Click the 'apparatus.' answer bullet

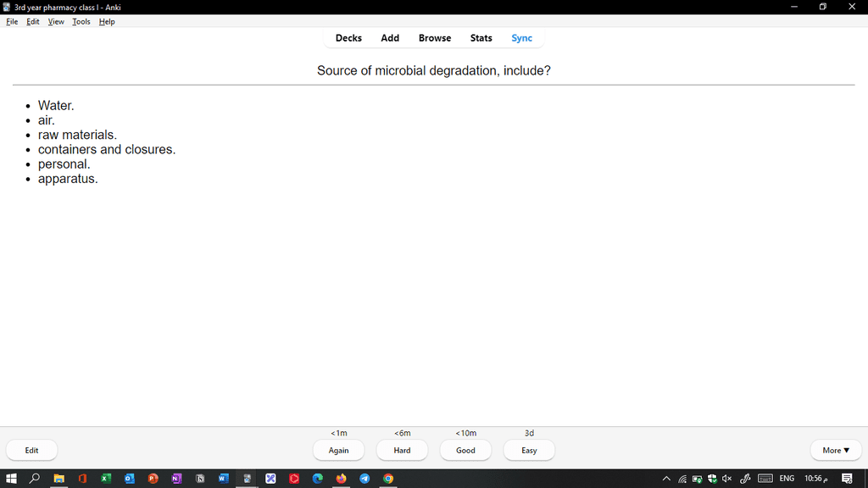(x=68, y=179)
